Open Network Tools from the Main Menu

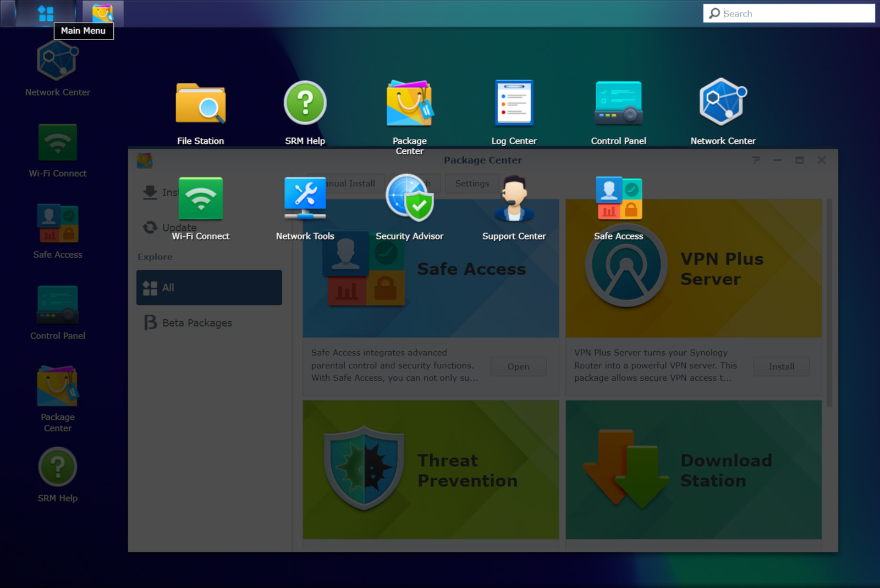tap(305, 199)
